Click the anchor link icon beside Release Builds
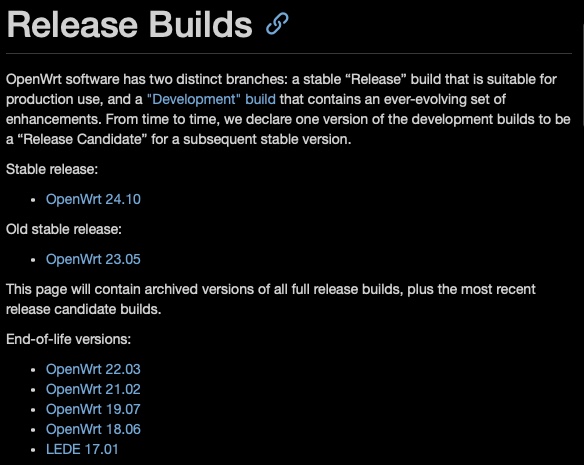The width and height of the screenshot is (584, 465). 277,23
